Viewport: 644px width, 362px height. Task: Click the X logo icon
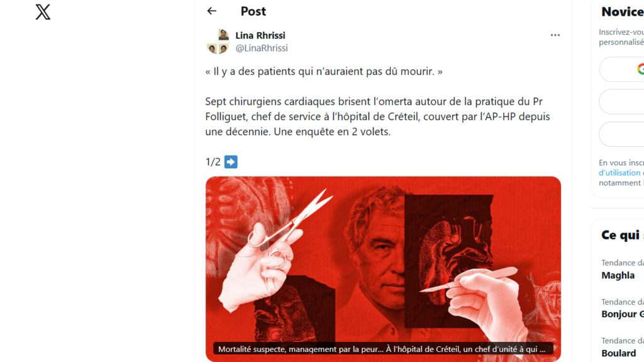(43, 12)
